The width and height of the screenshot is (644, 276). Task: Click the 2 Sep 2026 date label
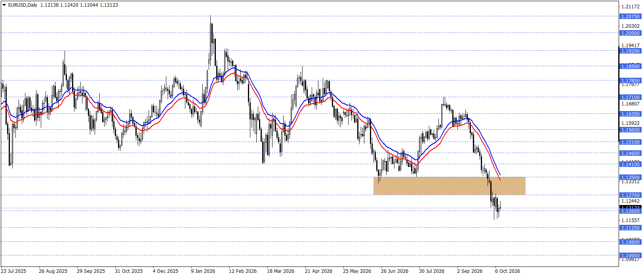(470, 271)
